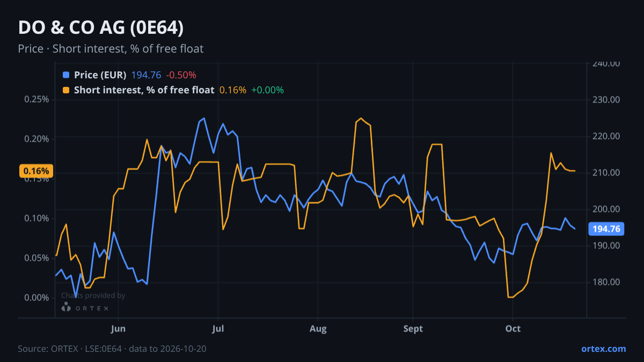
Task: Click the 194.76 price value in legend
Action: tap(146, 75)
